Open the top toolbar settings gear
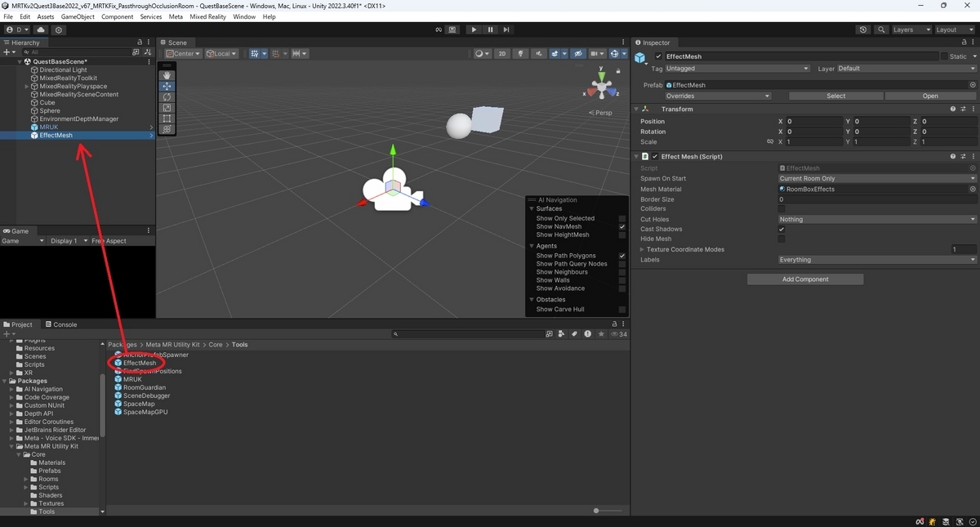The image size is (980, 527). pos(59,29)
